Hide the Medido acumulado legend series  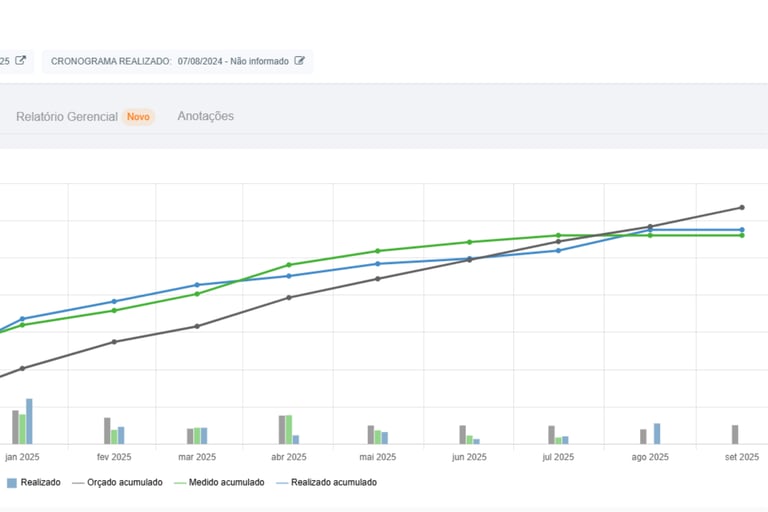[218, 483]
